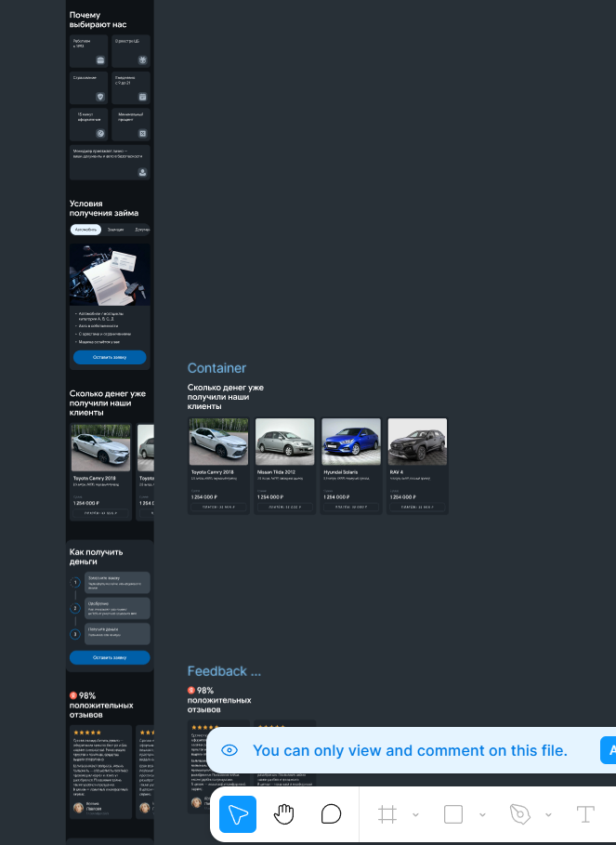616x845 pixels.
Task: Click the 'Nissan Tiida 2012' card title
Action: click(276, 472)
